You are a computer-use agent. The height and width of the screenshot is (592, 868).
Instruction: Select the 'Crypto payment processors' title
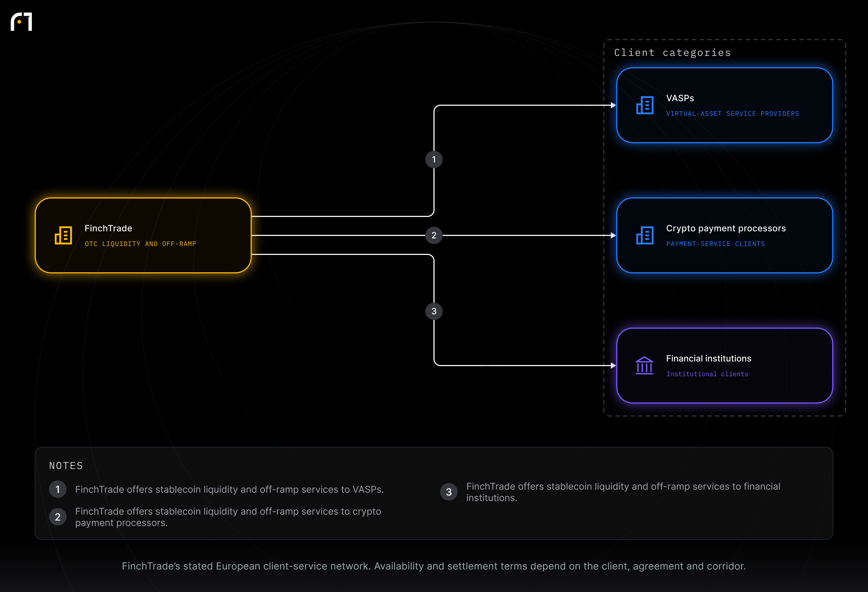726,228
